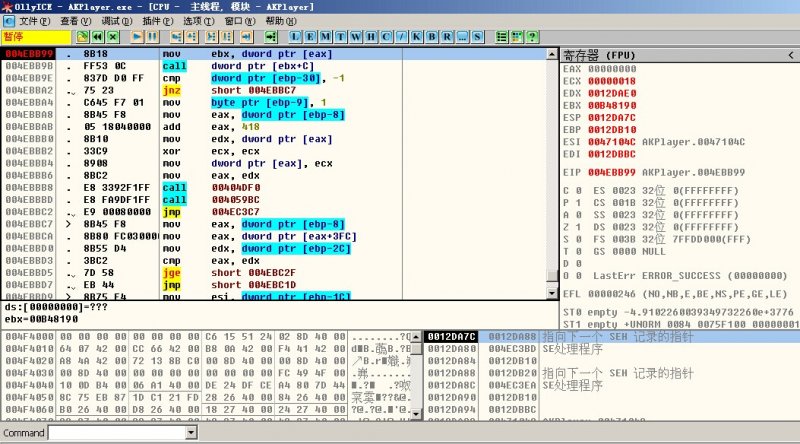This screenshot has width=800, height=444.
Task: Click the Step over toolbar icon
Action: (x=191, y=37)
